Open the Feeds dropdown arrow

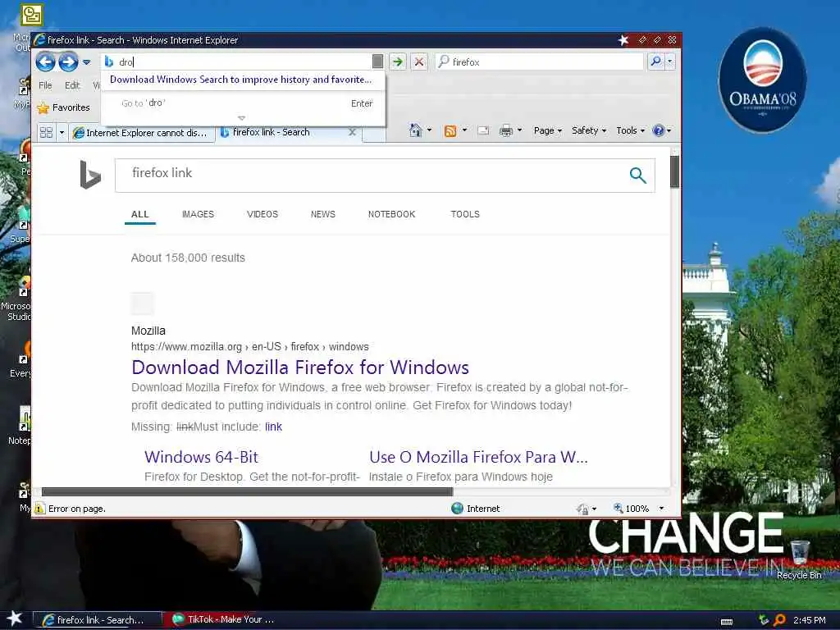pos(464,130)
